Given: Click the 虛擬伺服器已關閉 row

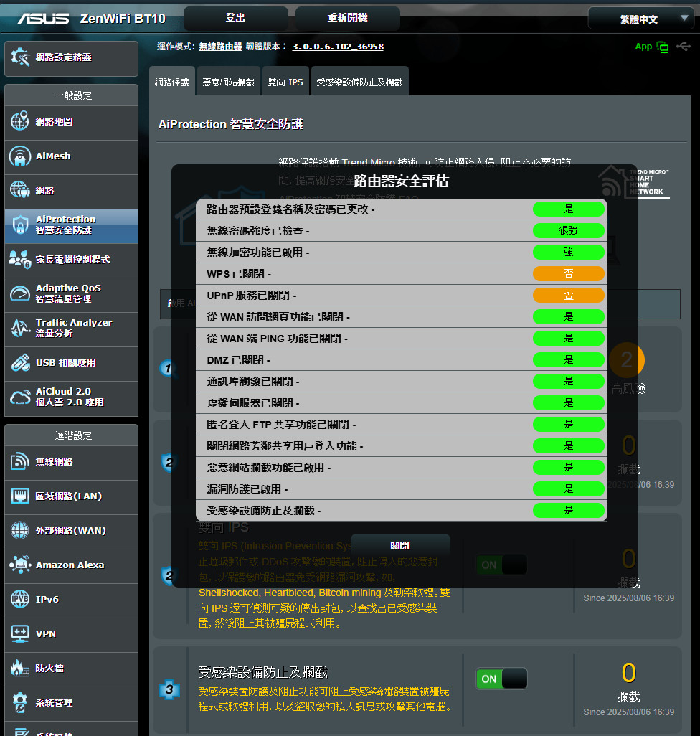Looking at the screenshot, I should [402, 402].
